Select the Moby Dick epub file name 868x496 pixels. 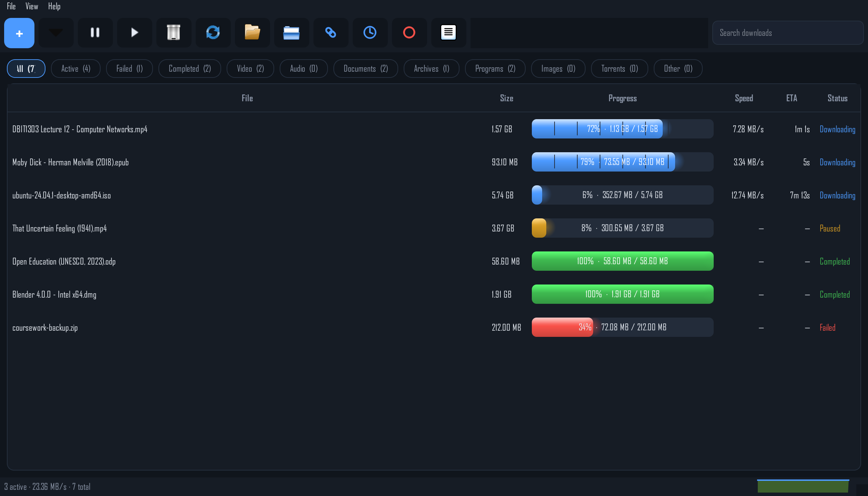(x=71, y=162)
